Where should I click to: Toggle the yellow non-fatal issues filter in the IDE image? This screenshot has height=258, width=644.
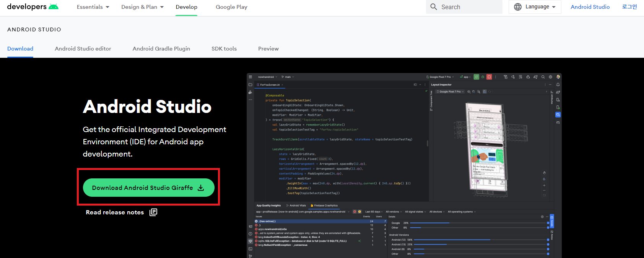[x=359, y=212]
